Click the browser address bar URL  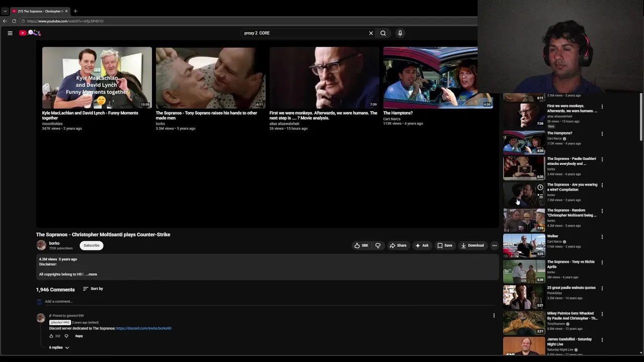tap(65, 21)
